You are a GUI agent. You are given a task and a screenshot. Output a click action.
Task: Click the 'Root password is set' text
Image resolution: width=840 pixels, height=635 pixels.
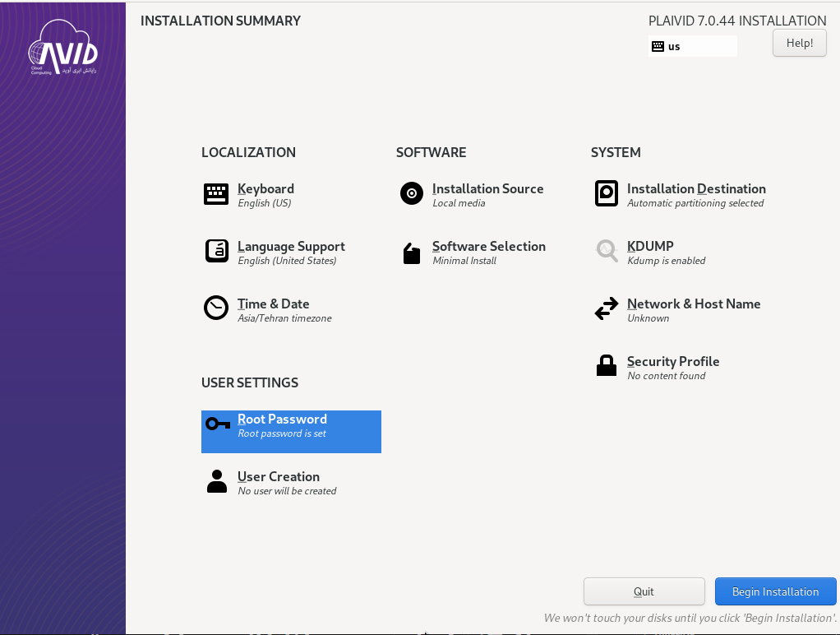point(281,433)
